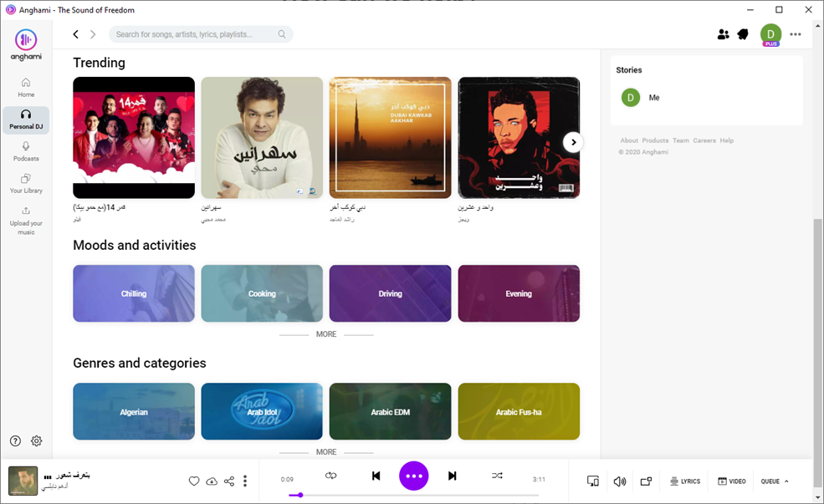This screenshot has width=824, height=504.
Task: Open the Arabic Fus-ha genre card
Action: click(x=519, y=411)
